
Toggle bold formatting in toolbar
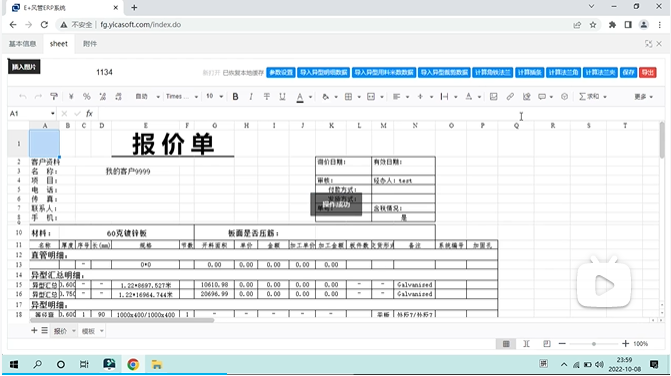click(235, 97)
